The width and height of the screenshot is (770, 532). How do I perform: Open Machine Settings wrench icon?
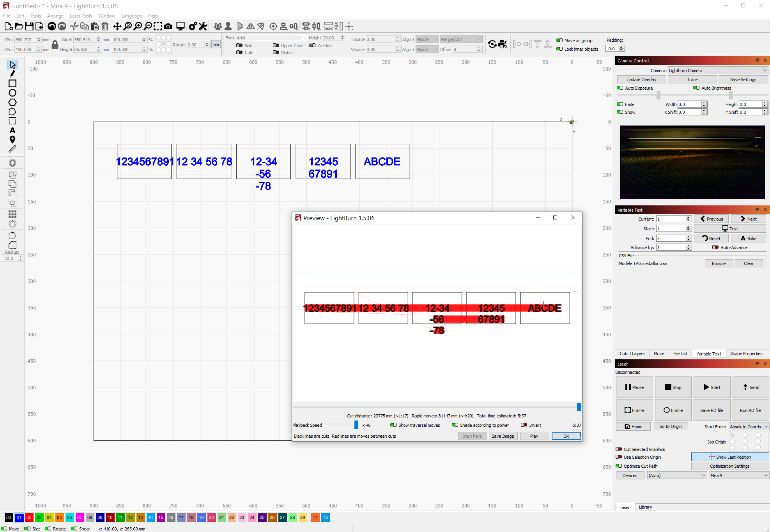click(202, 26)
